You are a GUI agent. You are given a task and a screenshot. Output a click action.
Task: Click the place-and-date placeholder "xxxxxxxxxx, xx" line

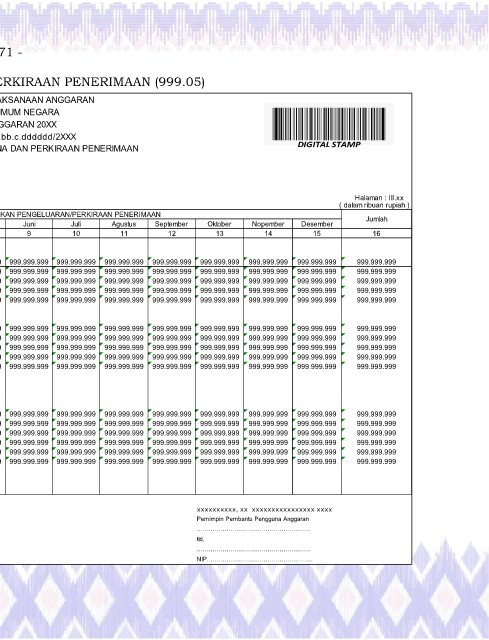[x=264, y=510]
